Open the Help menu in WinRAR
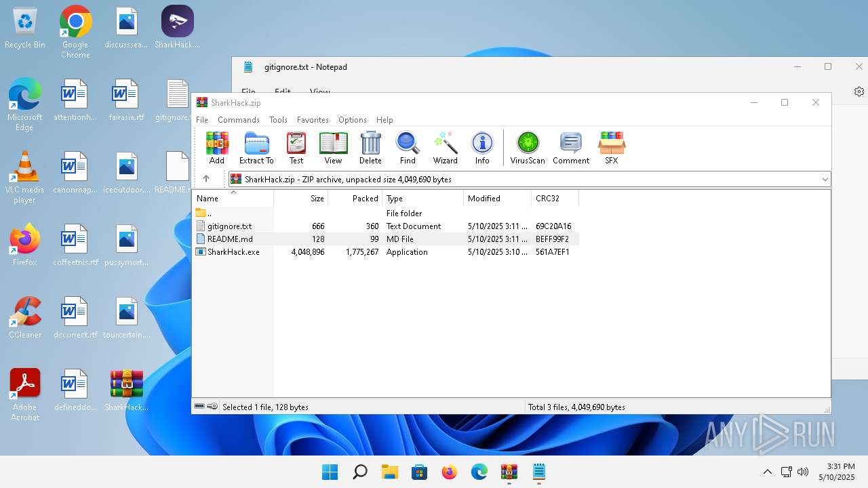 (x=384, y=119)
